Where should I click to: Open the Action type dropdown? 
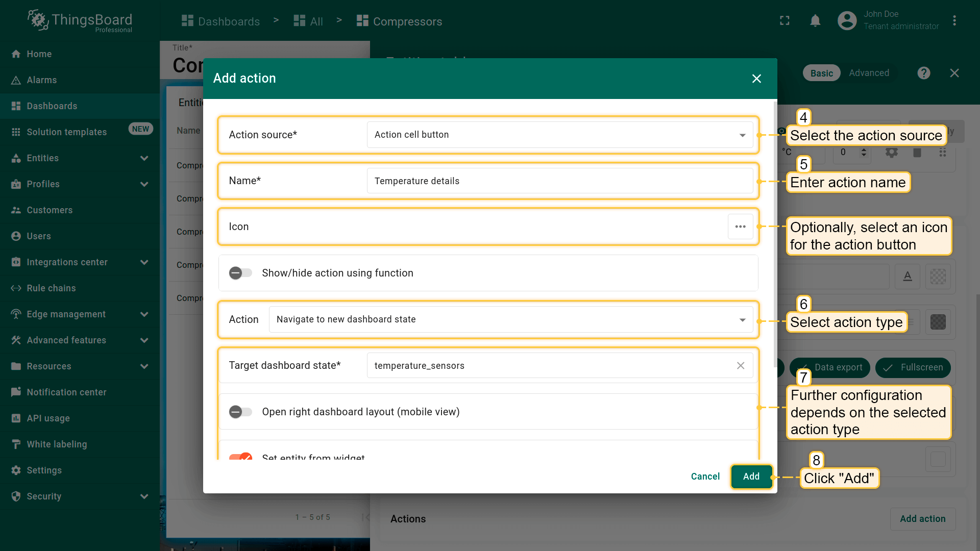pyautogui.click(x=510, y=319)
